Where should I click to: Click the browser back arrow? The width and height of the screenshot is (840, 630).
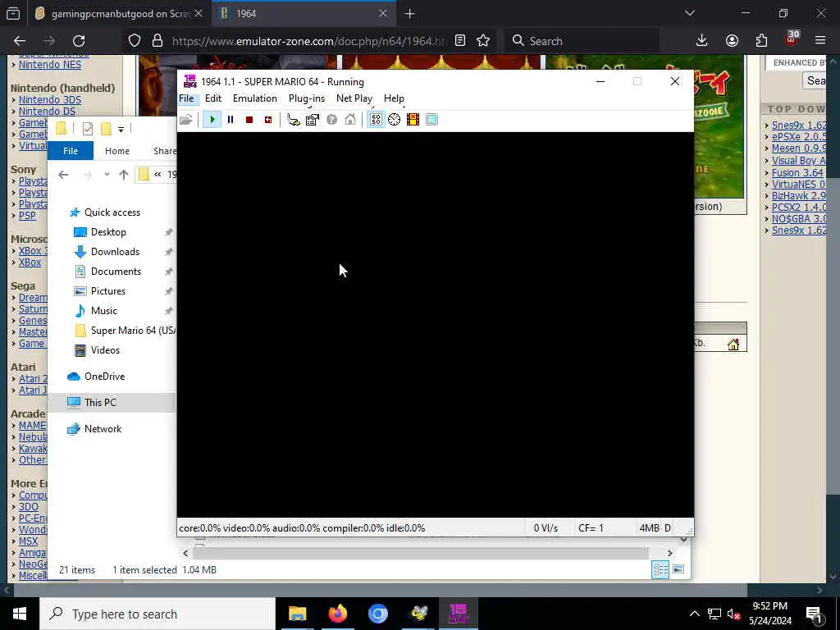[x=20, y=41]
